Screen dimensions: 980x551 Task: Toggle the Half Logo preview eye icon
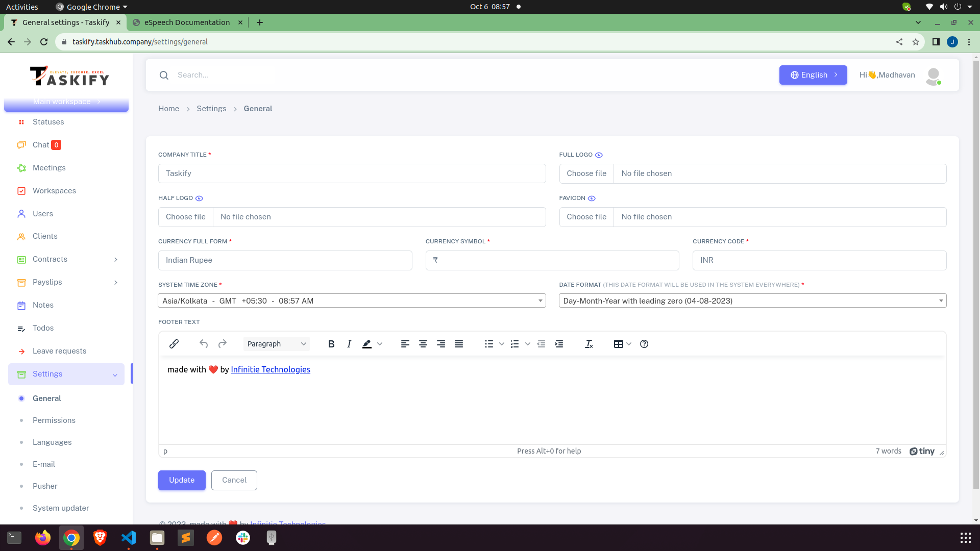click(x=199, y=198)
